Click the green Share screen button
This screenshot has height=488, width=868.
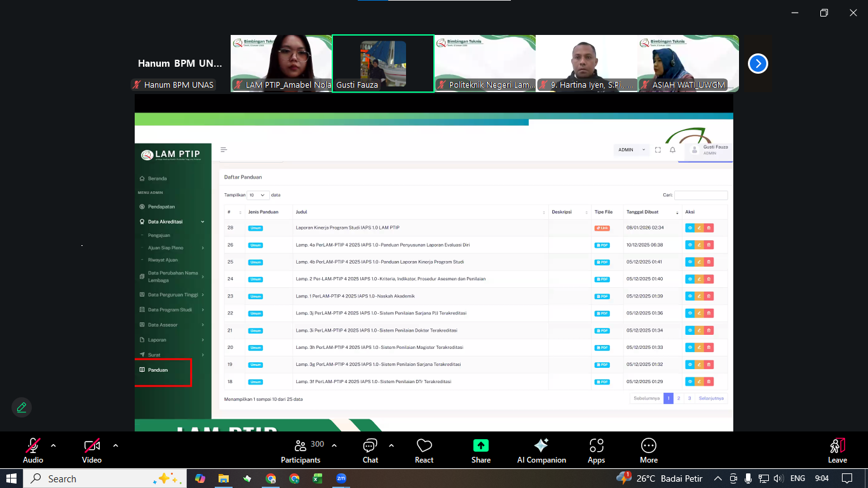pyautogui.click(x=481, y=451)
